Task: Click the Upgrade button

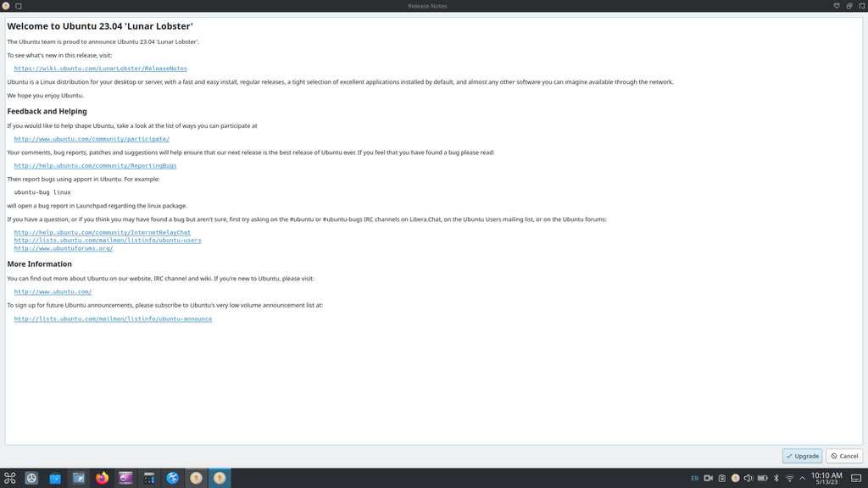Action: coord(802,456)
